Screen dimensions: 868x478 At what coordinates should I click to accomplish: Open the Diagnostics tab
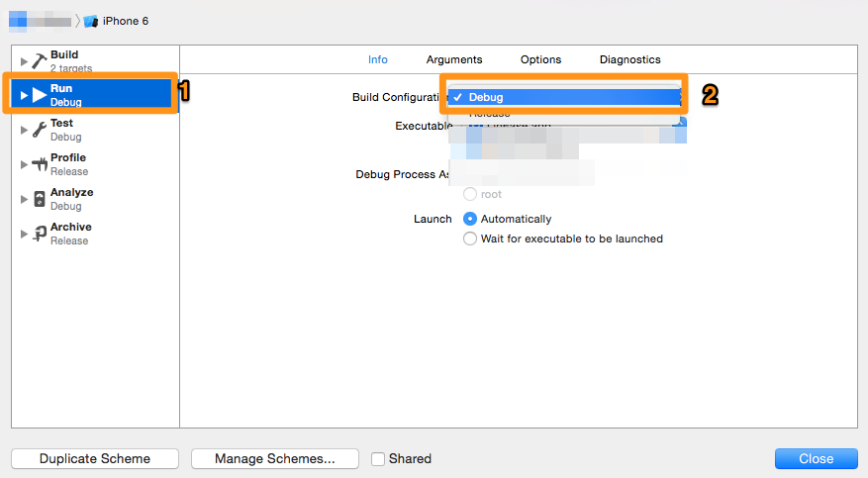tap(629, 59)
